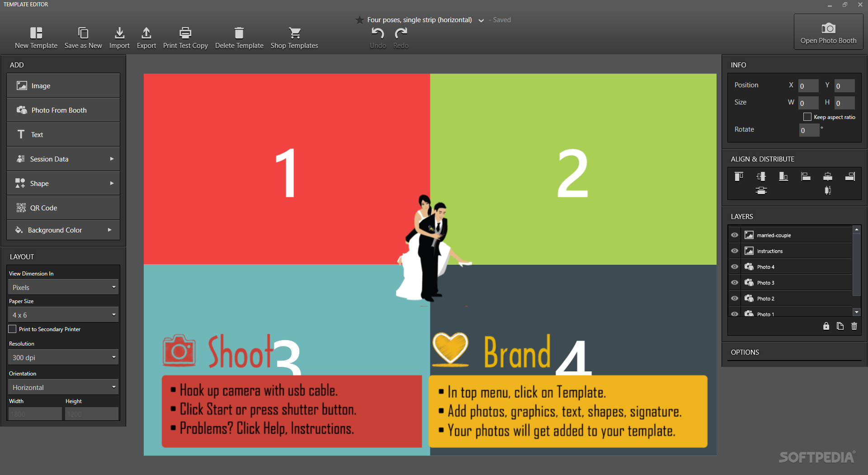The width and height of the screenshot is (868, 475).
Task: Align objects to horizontal center
Action: [x=828, y=176]
